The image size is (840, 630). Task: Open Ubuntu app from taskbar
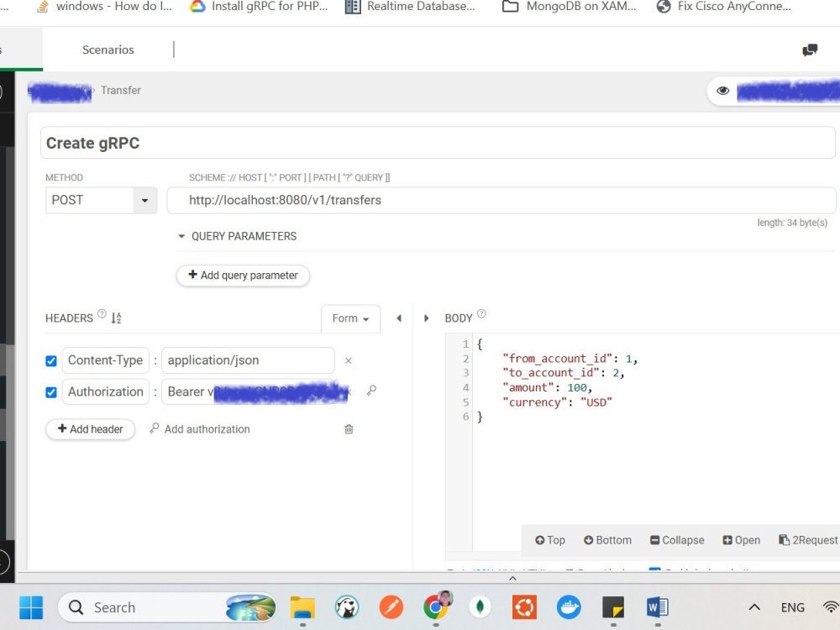524,607
